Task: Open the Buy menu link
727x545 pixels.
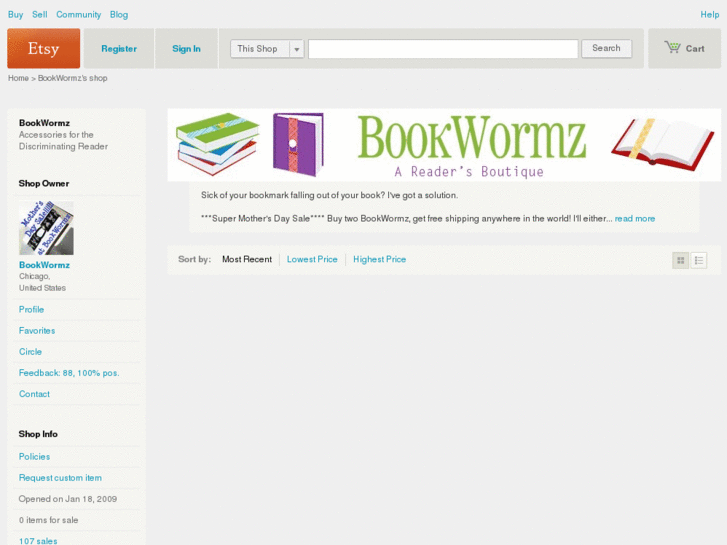Action: click(x=15, y=14)
